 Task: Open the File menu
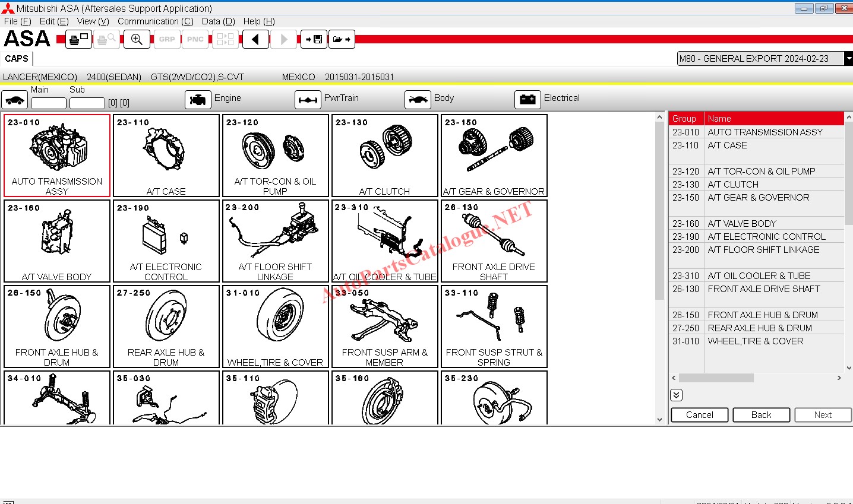tap(17, 21)
